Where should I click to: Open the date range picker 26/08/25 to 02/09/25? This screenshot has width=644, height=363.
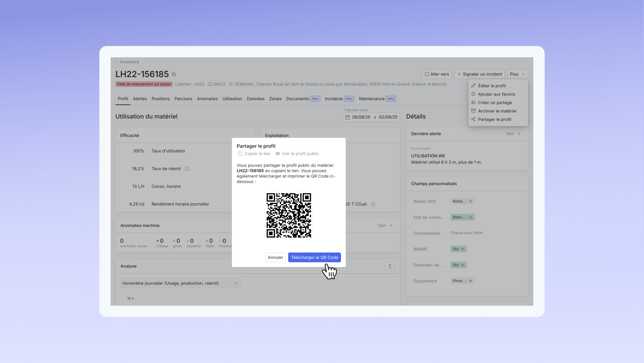coord(371,117)
